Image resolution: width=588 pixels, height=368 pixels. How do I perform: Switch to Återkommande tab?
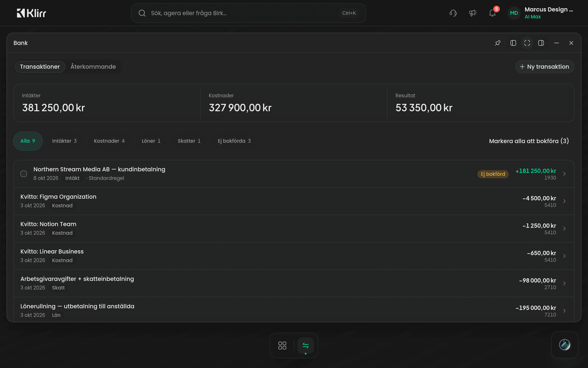click(93, 67)
